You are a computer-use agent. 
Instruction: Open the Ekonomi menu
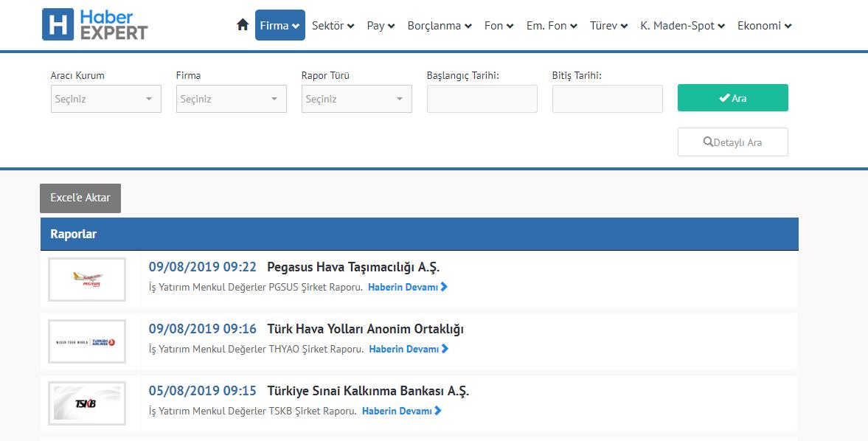click(765, 26)
